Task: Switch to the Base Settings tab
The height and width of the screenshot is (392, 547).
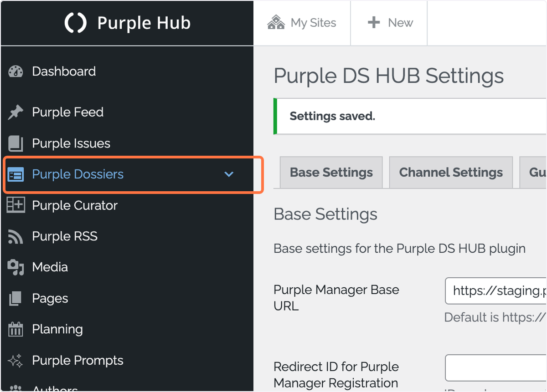Action: click(331, 173)
